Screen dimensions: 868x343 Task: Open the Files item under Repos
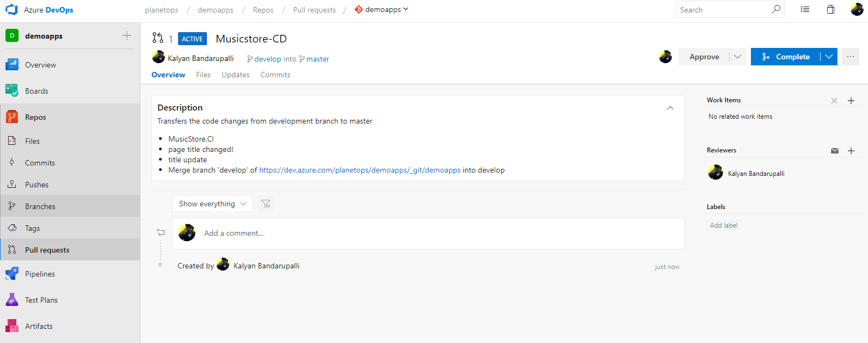pyautogui.click(x=70, y=141)
